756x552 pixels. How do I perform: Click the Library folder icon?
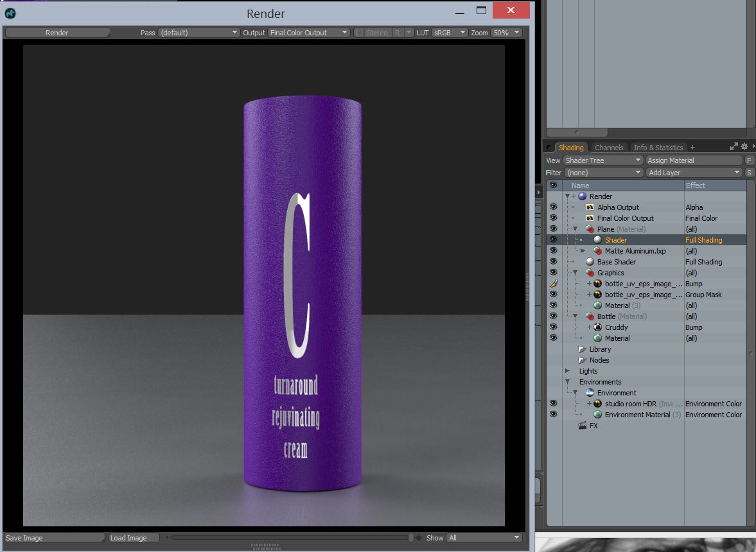(582, 349)
